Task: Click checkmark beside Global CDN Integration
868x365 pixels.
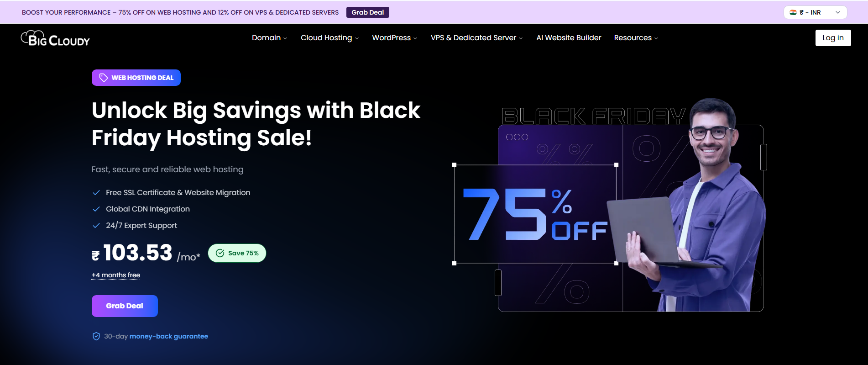Action: (96, 209)
